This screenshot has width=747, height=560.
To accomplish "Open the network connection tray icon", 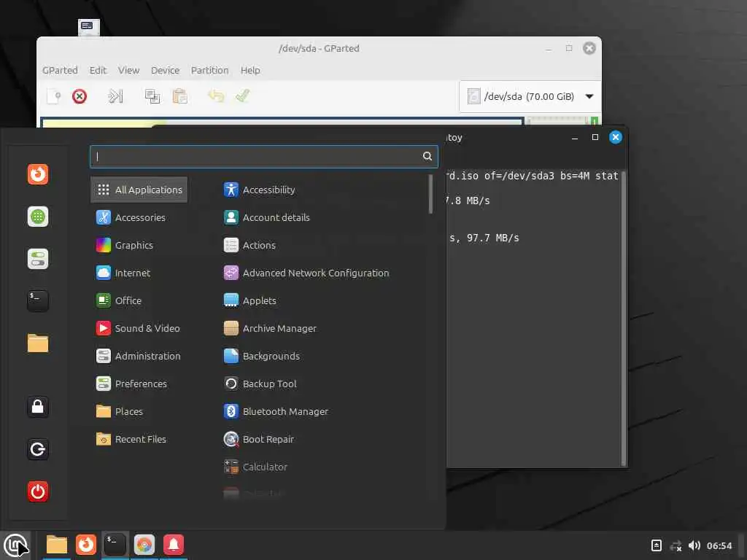I will pos(676,545).
